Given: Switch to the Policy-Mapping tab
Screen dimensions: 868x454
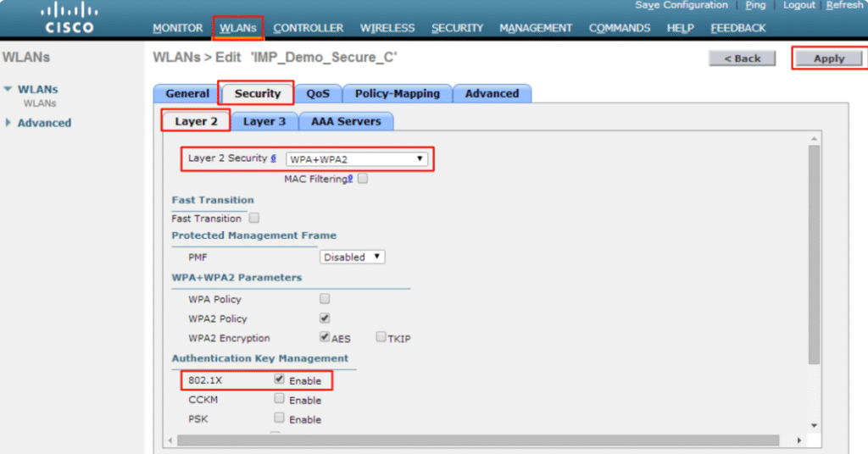Looking at the screenshot, I should [398, 93].
